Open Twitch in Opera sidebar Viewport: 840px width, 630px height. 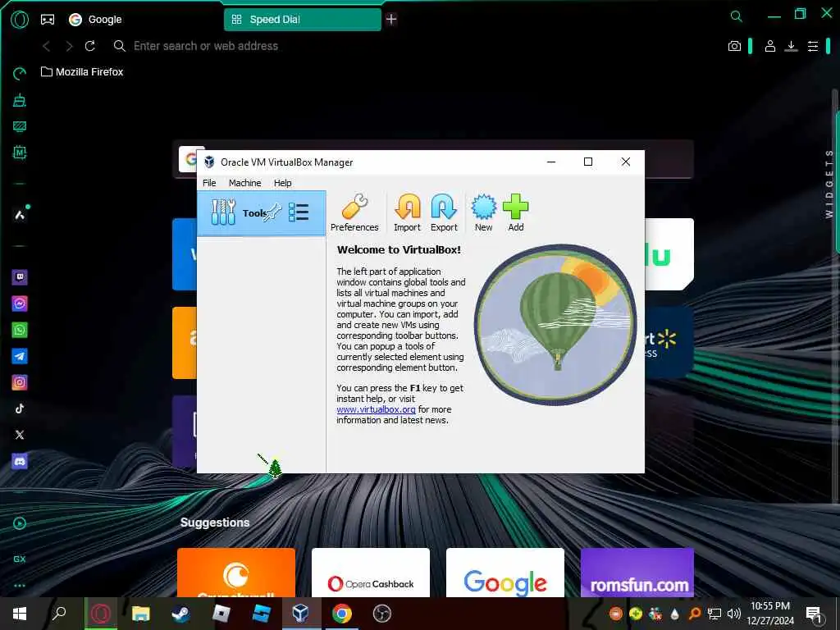coord(20,277)
